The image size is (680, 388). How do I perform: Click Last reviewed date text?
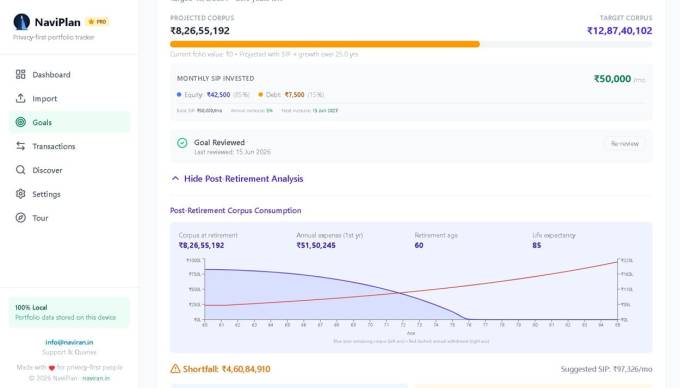[232, 152]
